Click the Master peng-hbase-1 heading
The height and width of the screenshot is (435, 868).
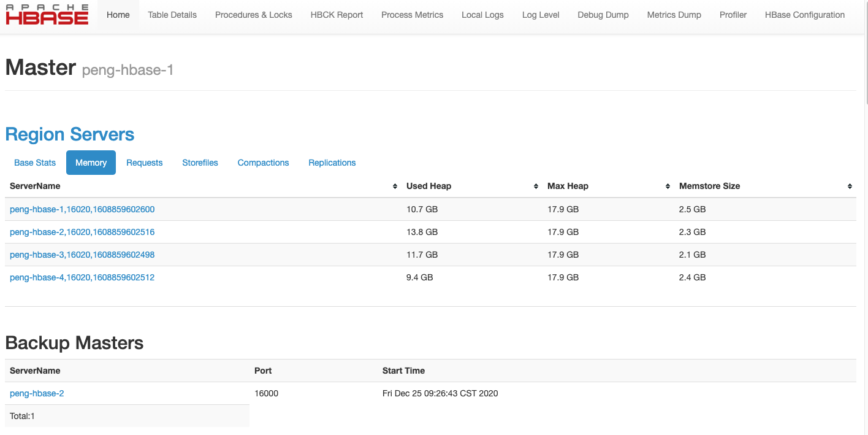coord(89,67)
